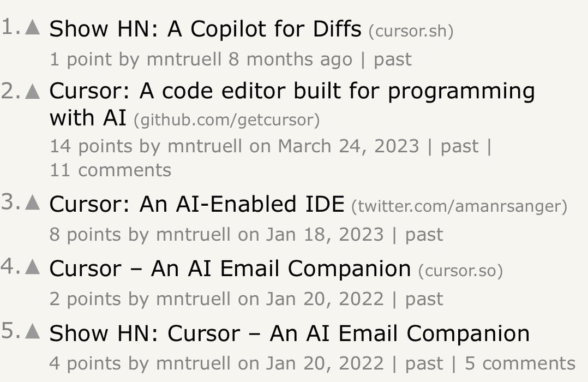
Task: Upvote the 'A Copilot for Diffs' story
Action: 33,27
